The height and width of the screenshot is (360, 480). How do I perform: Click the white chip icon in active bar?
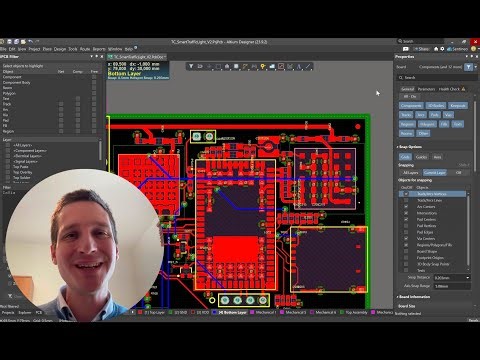click(236, 66)
